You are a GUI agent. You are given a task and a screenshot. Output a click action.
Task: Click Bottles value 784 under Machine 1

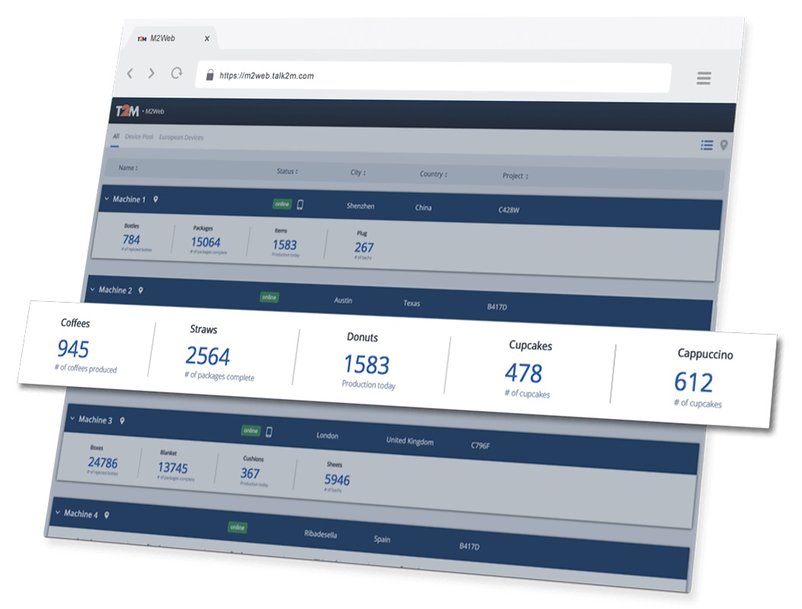point(131,240)
